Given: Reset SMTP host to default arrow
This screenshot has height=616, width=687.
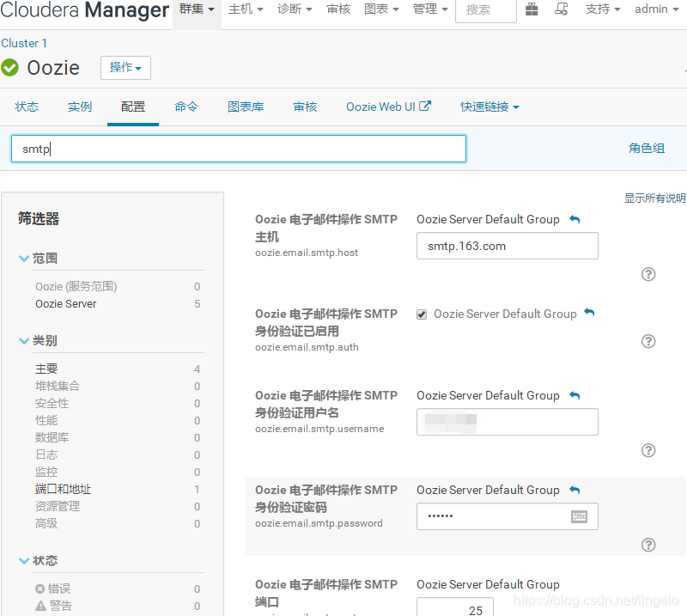Looking at the screenshot, I should pyautogui.click(x=575, y=219).
